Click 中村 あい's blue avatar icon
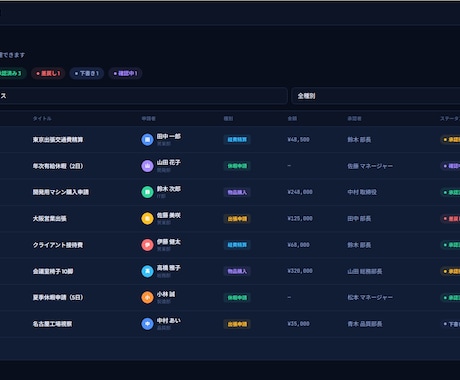This screenshot has height=380, width=460. (x=147, y=324)
